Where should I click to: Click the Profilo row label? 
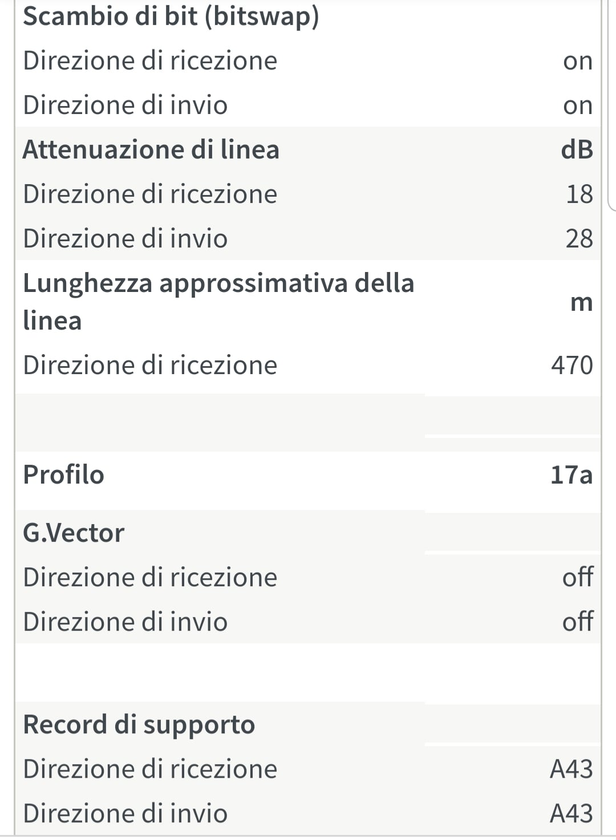click(63, 475)
